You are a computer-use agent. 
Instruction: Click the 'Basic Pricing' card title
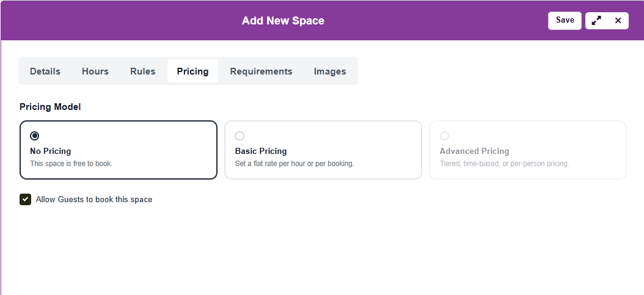(x=261, y=151)
